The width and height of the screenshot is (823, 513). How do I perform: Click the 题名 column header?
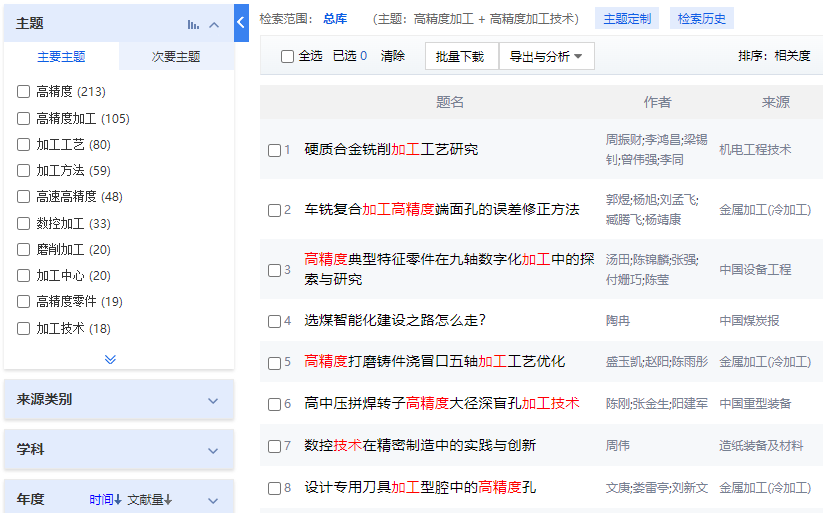[x=450, y=102]
